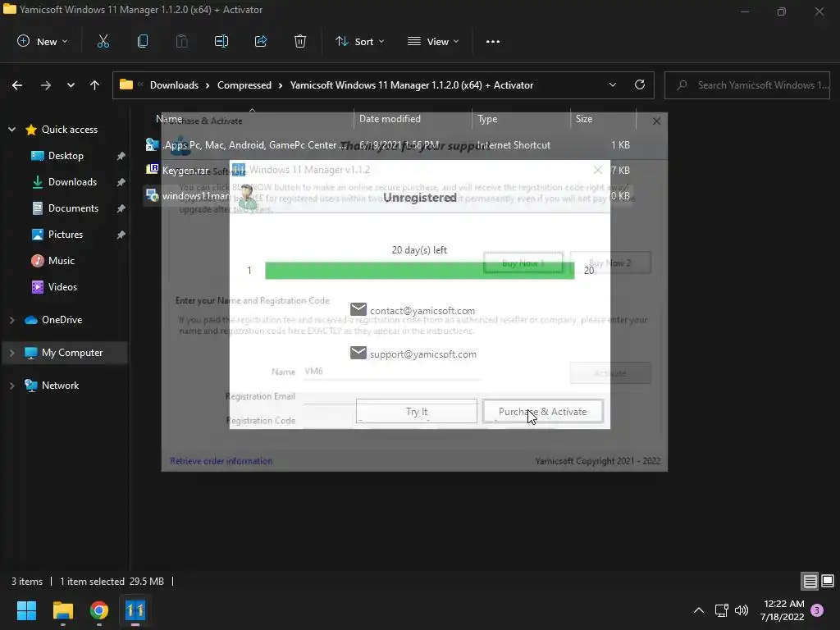Switch to large thumbnails view icon
Image resolution: width=840 pixels, height=630 pixels.
tap(828, 581)
